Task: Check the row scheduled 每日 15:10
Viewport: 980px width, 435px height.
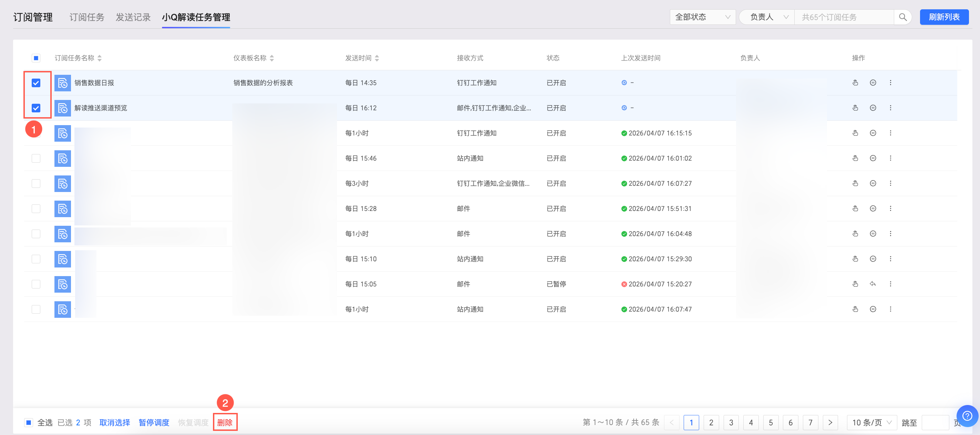Action: 36,259
